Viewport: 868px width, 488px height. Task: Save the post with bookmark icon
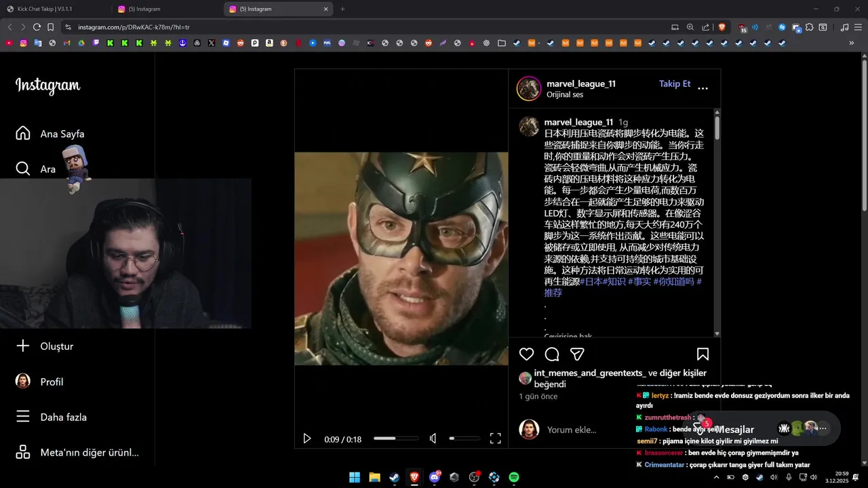(703, 354)
